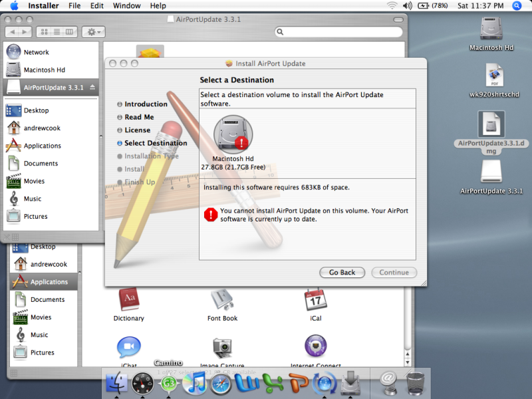Open Safari from the Dock
The width and height of the screenshot is (532, 399).
tap(220, 384)
